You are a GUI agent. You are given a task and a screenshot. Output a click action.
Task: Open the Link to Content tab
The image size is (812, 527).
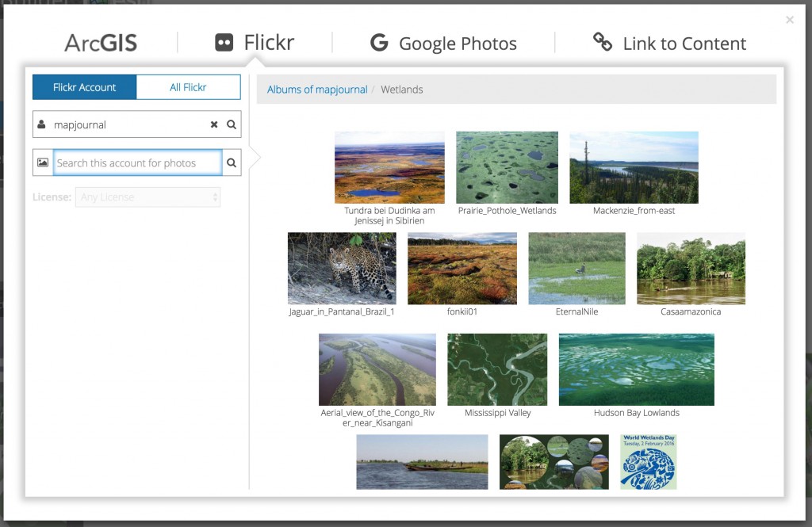coord(670,44)
